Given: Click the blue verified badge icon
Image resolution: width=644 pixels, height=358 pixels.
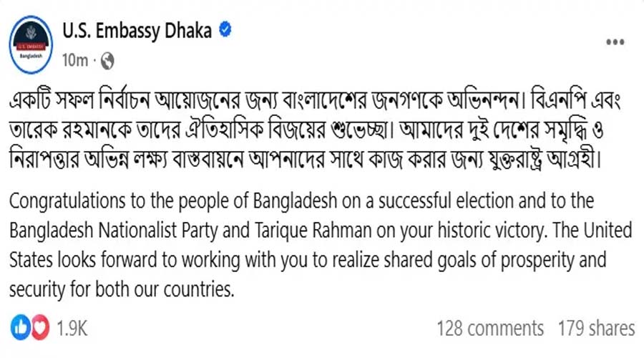Looking at the screenshot, I should pyautogui.click(x=225, y=31).
